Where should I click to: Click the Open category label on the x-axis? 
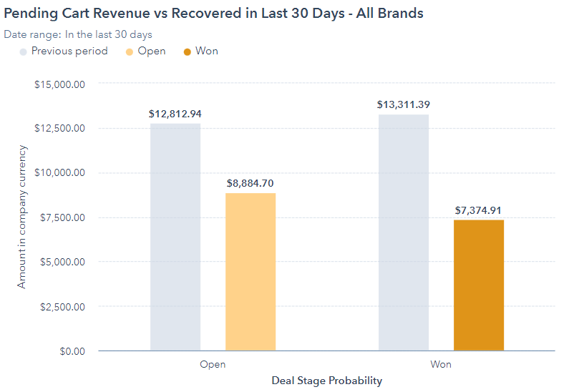[x=213, y=364]
